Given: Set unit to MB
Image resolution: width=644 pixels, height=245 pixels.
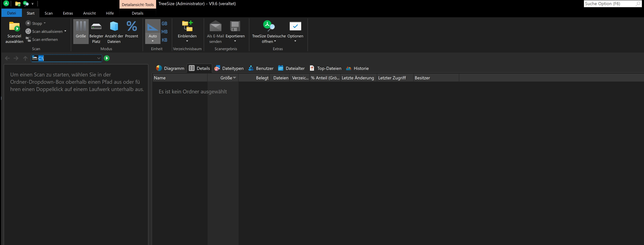Looking at the screenshot, I should pos(164,32).
